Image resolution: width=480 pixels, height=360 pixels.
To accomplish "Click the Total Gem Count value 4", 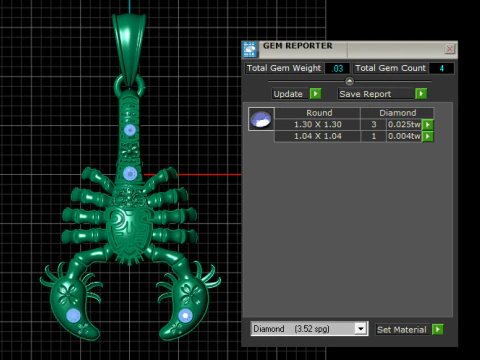I will pos(441,68).
